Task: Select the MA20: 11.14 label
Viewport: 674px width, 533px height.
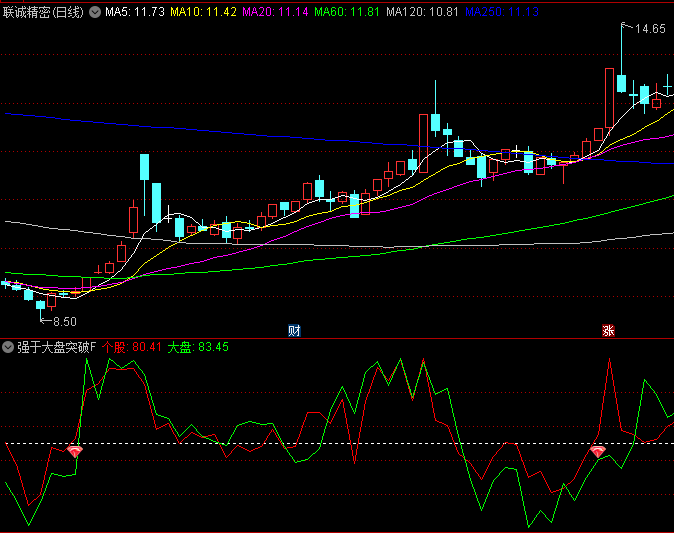Action: click(275, 12)
